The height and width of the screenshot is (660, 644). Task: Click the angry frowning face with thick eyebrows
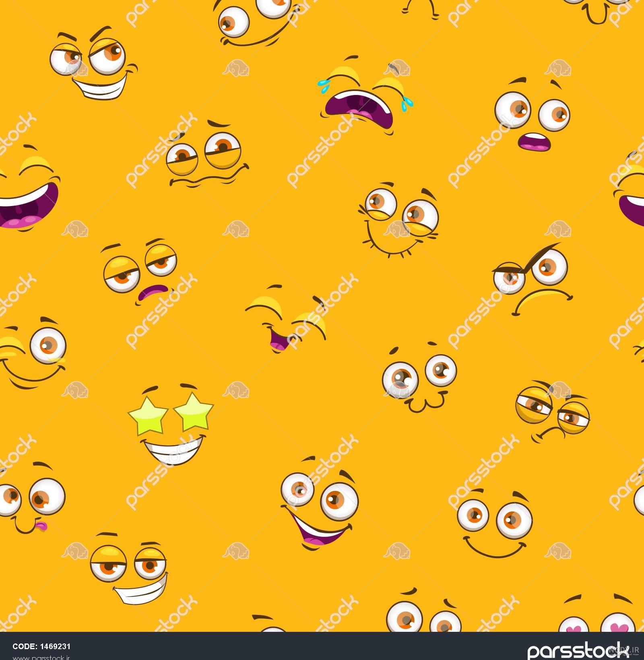(533, 279)
